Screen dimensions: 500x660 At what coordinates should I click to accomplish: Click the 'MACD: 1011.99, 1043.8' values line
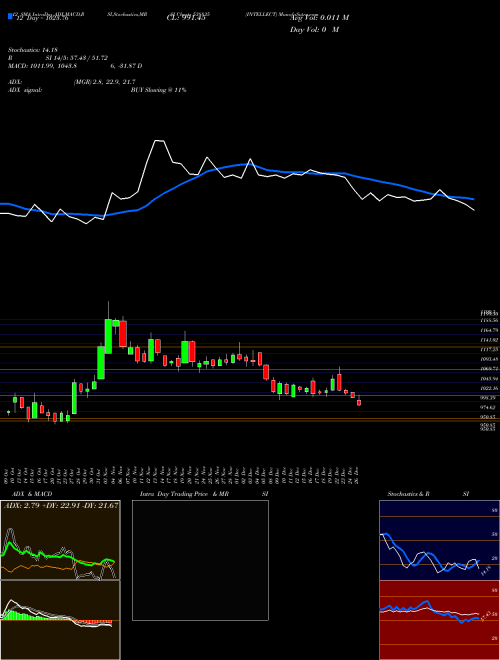42,66
